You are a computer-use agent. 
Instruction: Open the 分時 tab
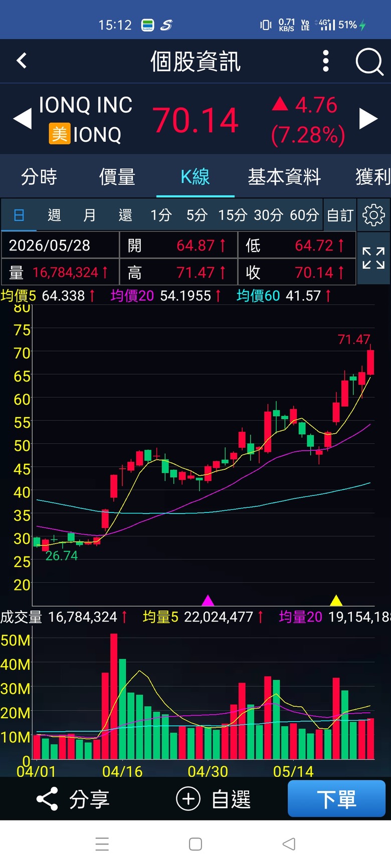pyautogui.click(x=39, y=177)
